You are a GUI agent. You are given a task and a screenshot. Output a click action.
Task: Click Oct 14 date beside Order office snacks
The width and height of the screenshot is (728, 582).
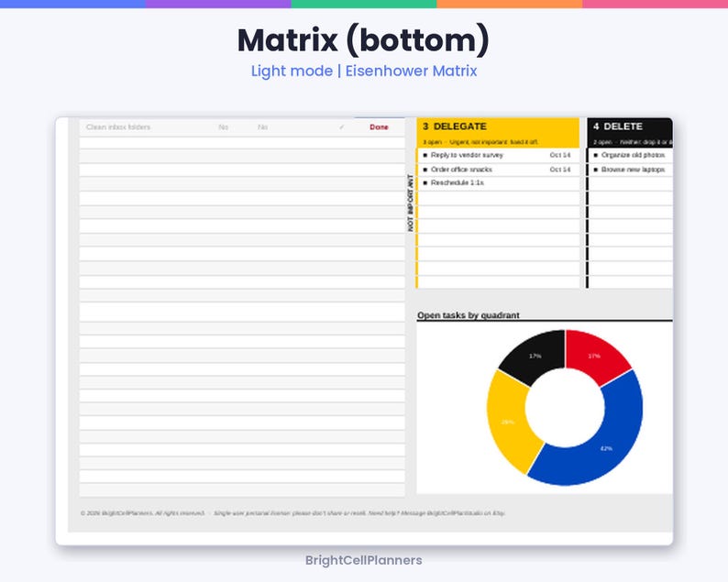coord(560,170)
